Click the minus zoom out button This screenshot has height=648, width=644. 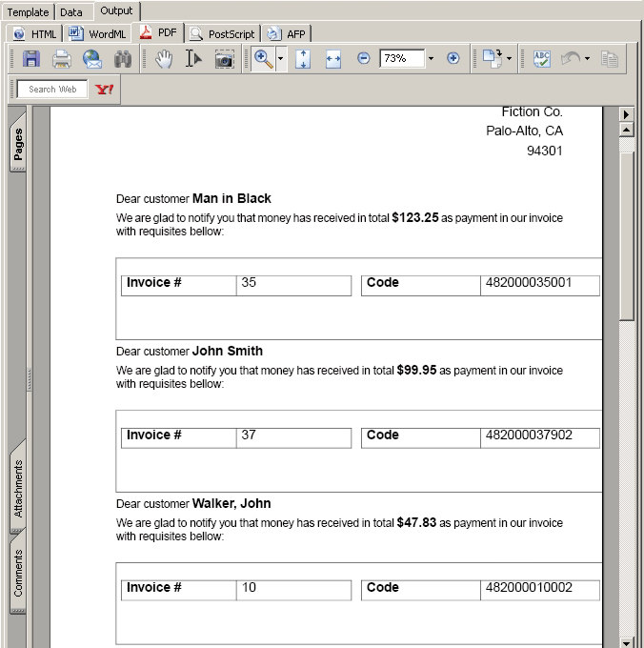click(363, 58)
